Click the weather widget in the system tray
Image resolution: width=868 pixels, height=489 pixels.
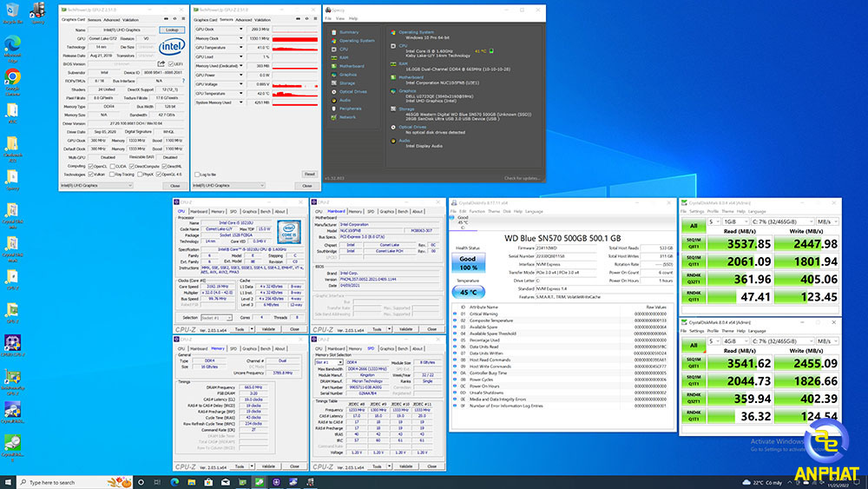[x=763, y=482]
